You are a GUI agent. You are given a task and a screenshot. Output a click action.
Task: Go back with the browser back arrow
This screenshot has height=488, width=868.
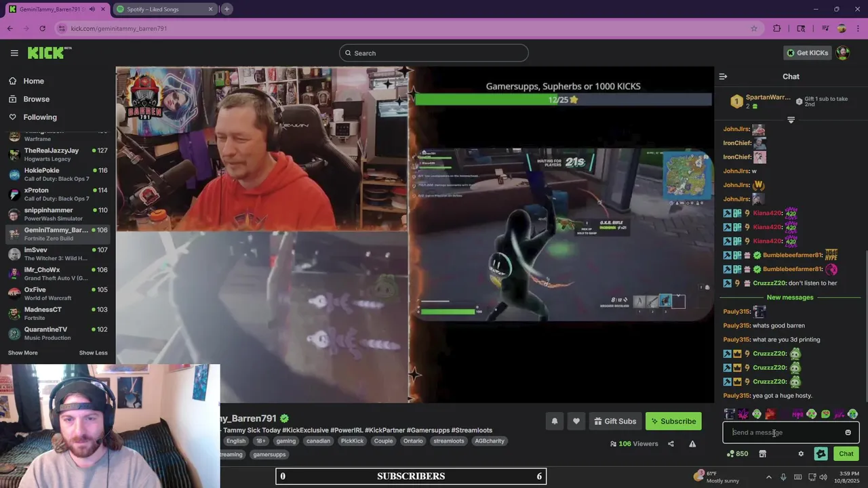tap(9, 28)
